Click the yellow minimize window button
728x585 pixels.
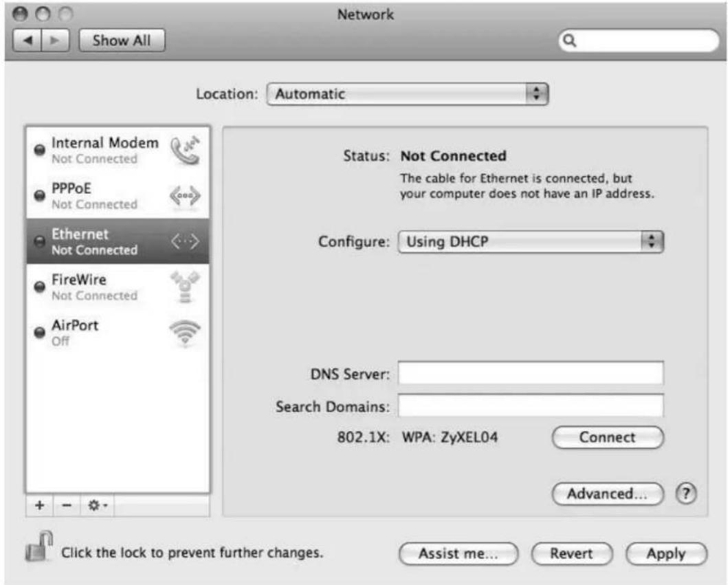(43, 14)
